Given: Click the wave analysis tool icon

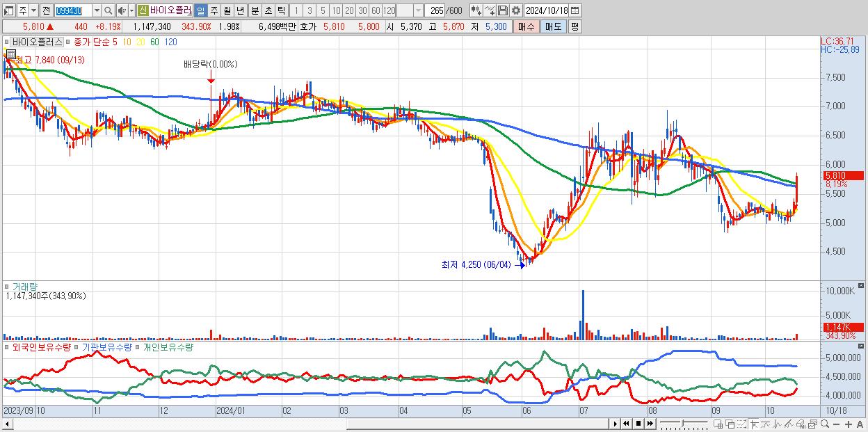Looking at the screenshot, I should [x=778, y=424].
